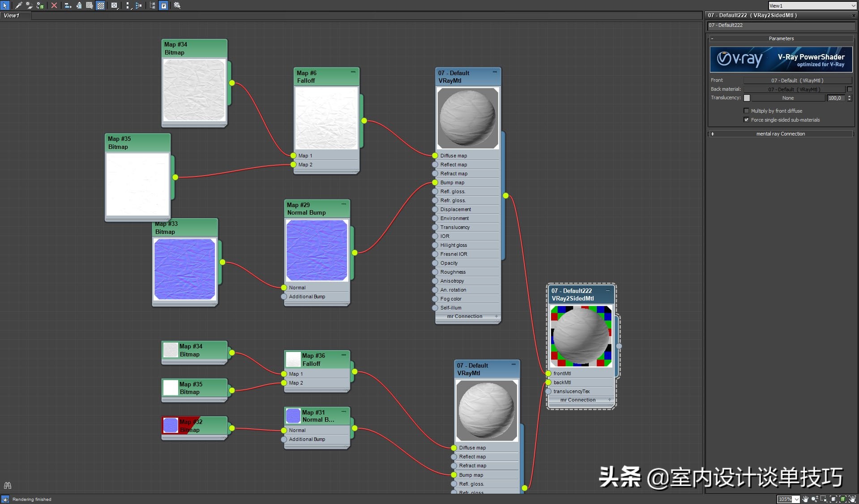The width and height of the screenshot is (859, 504).
Task: Pick material from object with eyedropper
Action: pyautogui.click(x=19, y=6)
